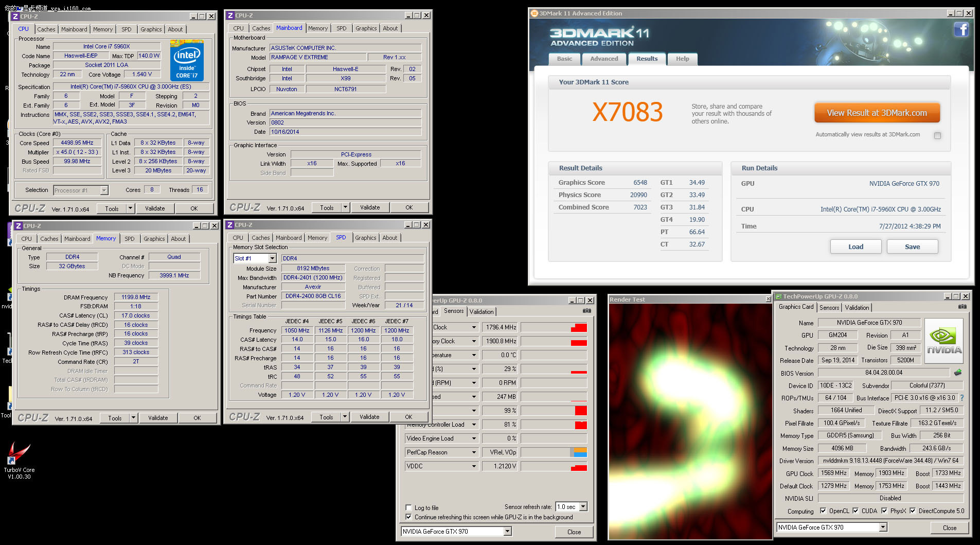Click the Part Number DDR4-2400 8GB CL16

click(313, 296)
